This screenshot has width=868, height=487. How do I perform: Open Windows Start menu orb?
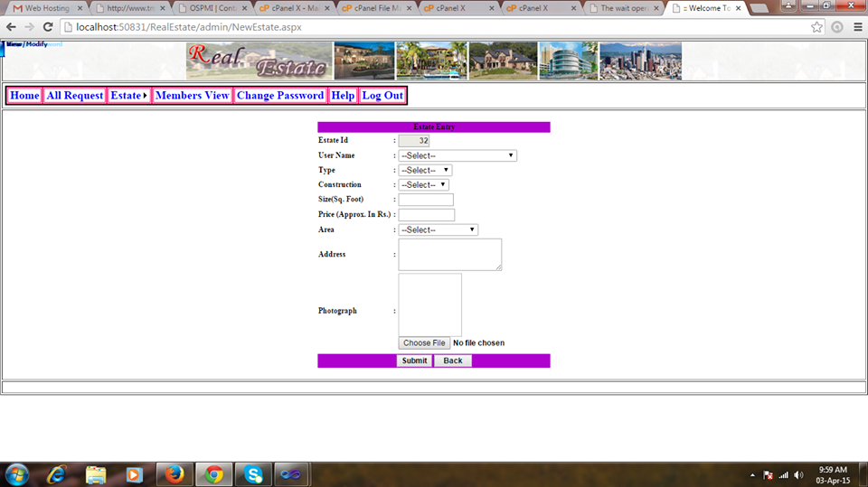click(x=17, y=473)
